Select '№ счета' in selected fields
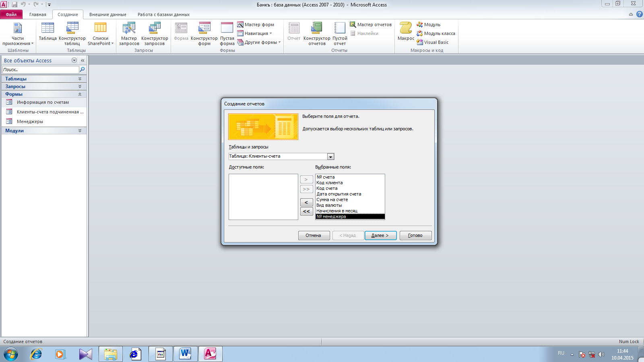 pos(350,177)
